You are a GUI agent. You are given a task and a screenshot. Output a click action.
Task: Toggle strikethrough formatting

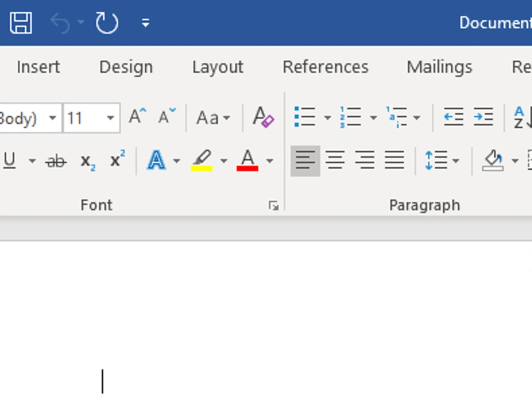[56, 161]
